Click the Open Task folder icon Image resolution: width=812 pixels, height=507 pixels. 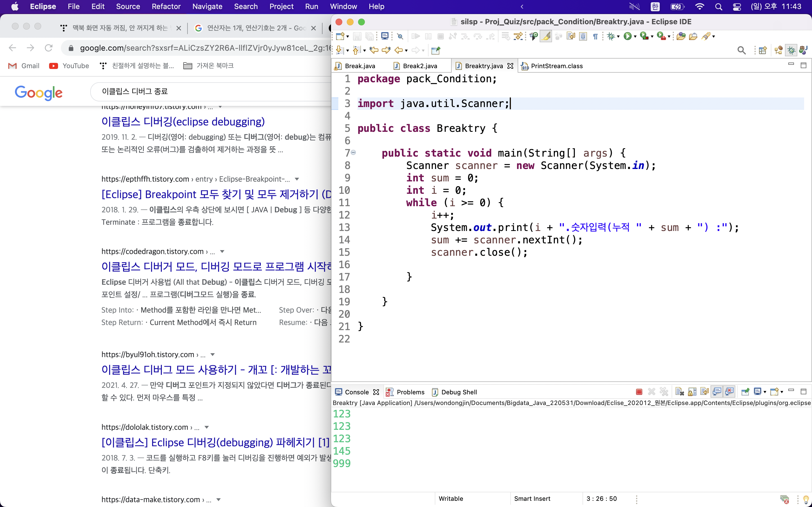(693, 36)
